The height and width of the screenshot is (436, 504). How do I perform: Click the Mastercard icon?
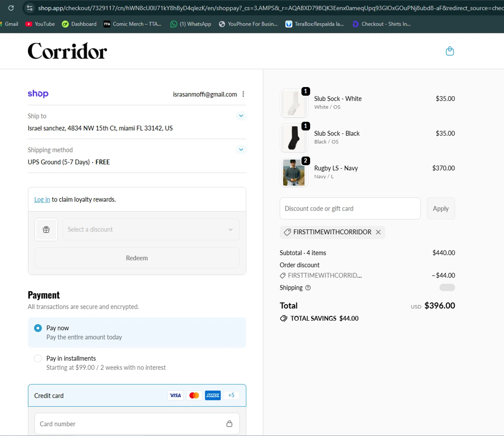point(194,395)
